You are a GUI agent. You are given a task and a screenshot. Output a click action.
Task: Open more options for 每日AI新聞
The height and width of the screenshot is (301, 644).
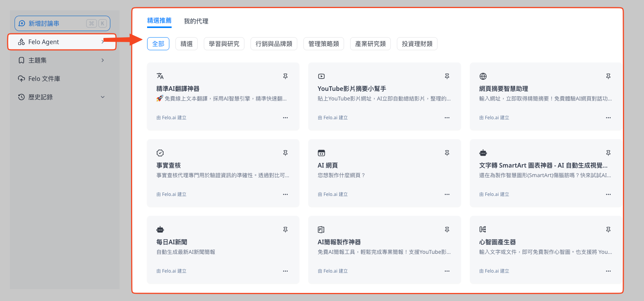(x=285, y=271)
